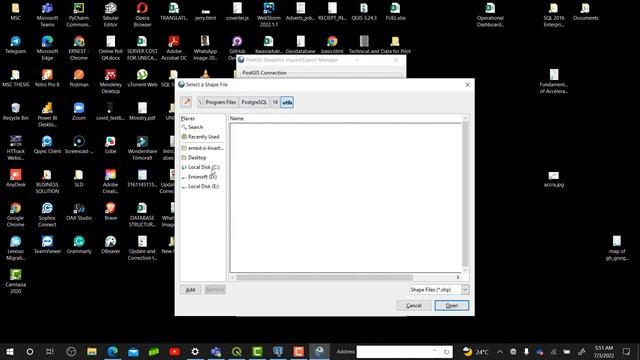Select the PostgreSQL path segment
Screen dimensions: 640x360
point(254,102)
